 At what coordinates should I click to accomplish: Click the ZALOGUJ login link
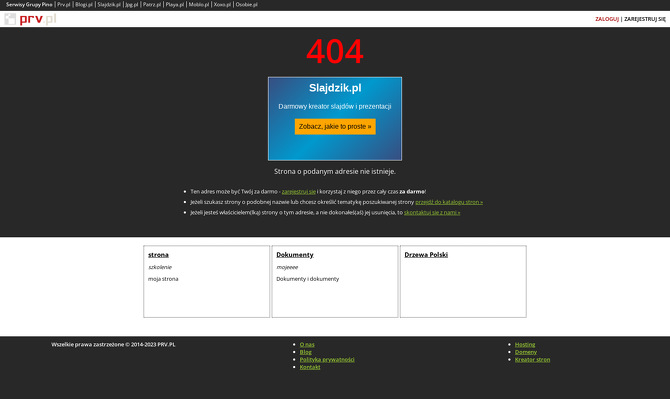click(x=607, y=19)
